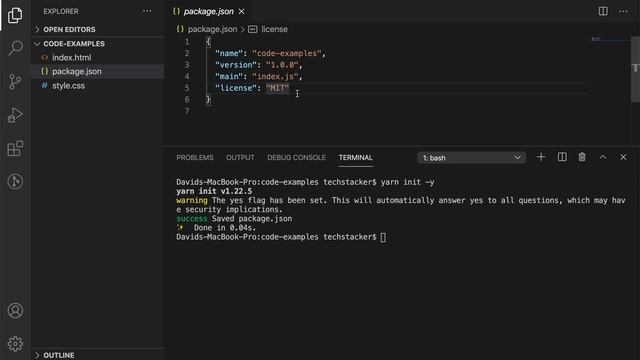Select the package.json editor tab
The width and height of the screenshot is (640, 360).
pyautogui.click(x=208, y=11)
